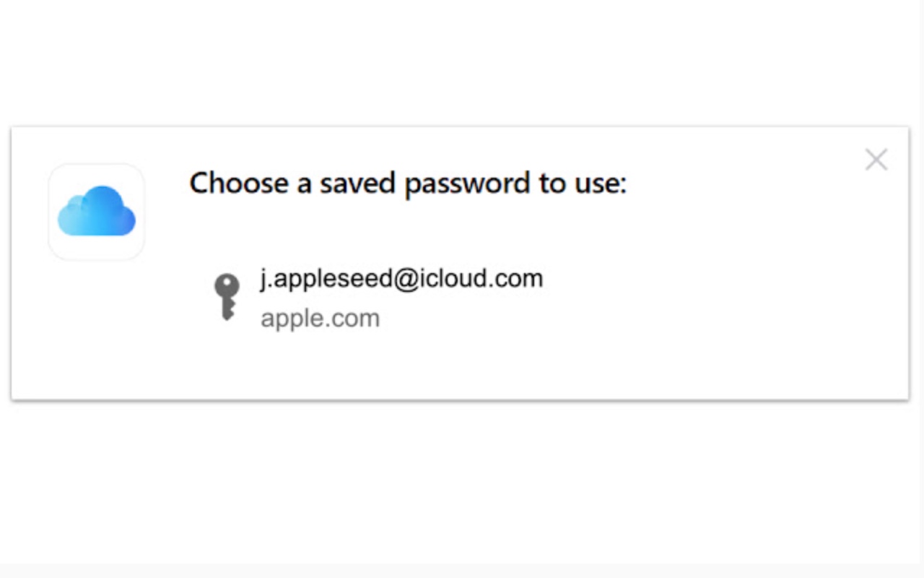Select the apple.com credential domain text
The height and width of the screenshot is (578, 924).
[x=320, y=319]
